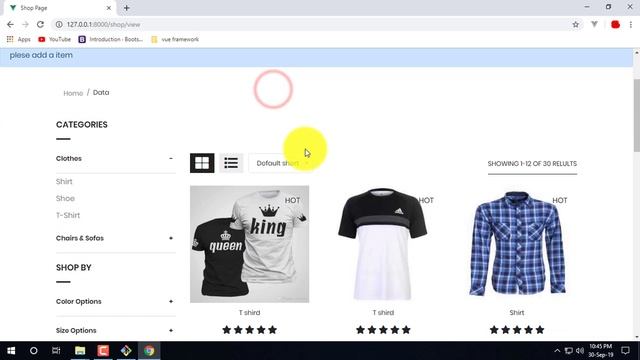Open the diamond-shaped app on taskbar
Screen dimensions: 640x360
[x=126, y=351]
